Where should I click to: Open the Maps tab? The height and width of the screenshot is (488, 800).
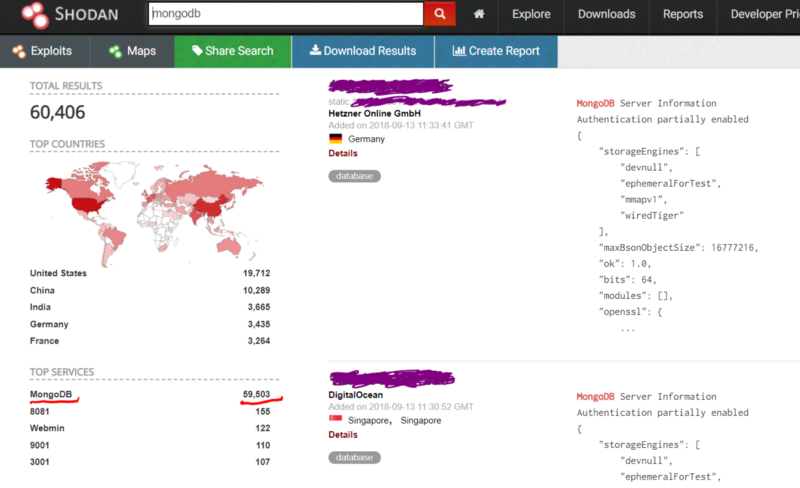pyautogui.click(x=132, y=51)
